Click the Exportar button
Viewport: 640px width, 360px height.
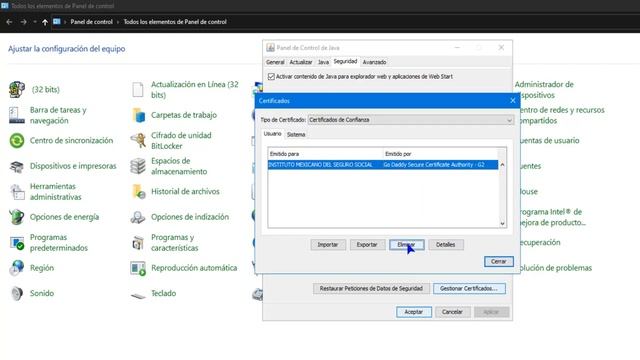pyautogui.click(x=367, y=244)
